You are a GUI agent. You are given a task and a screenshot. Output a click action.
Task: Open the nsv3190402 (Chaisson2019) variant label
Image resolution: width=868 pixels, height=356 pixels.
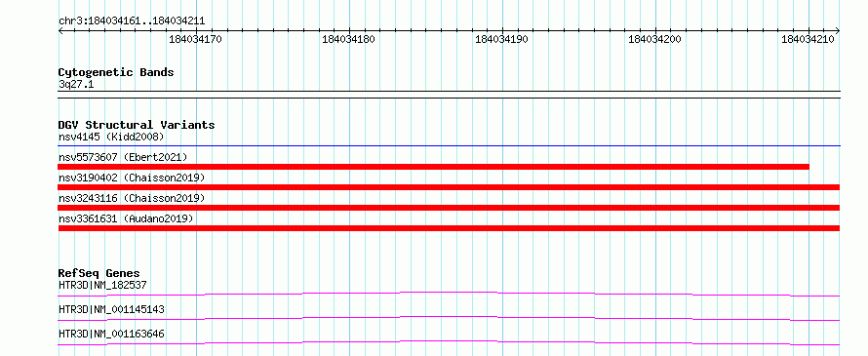coord(132,178)
